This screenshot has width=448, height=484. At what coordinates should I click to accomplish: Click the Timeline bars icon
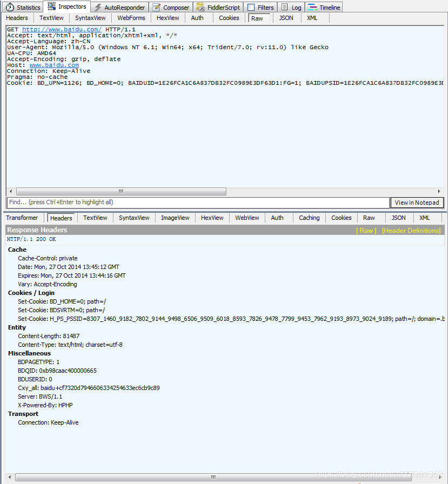[x=312, y=7]
